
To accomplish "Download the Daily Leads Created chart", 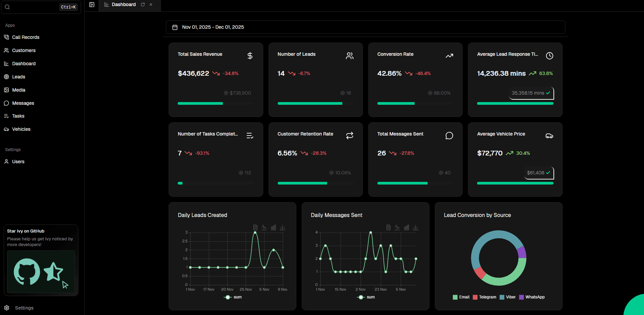I will [282, 227].
